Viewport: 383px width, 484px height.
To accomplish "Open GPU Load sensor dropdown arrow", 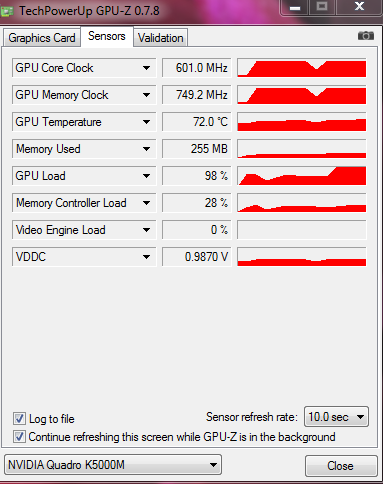I will point(146,176).
